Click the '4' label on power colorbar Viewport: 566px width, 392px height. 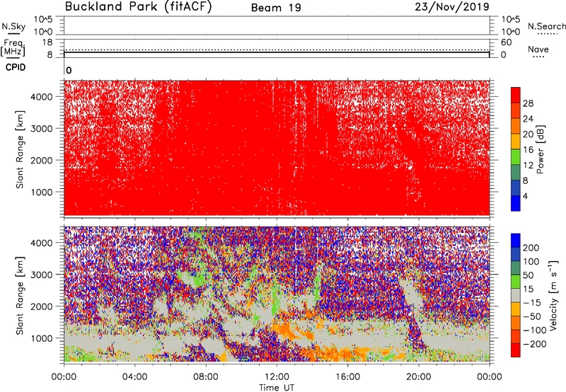pyautogui.click(x=525, y=196)
